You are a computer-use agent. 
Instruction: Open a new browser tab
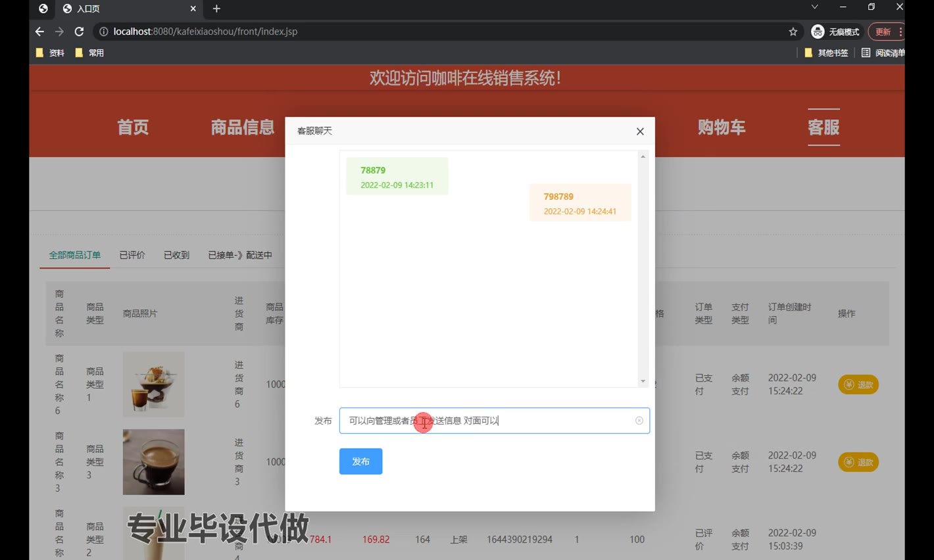(216, 9)
